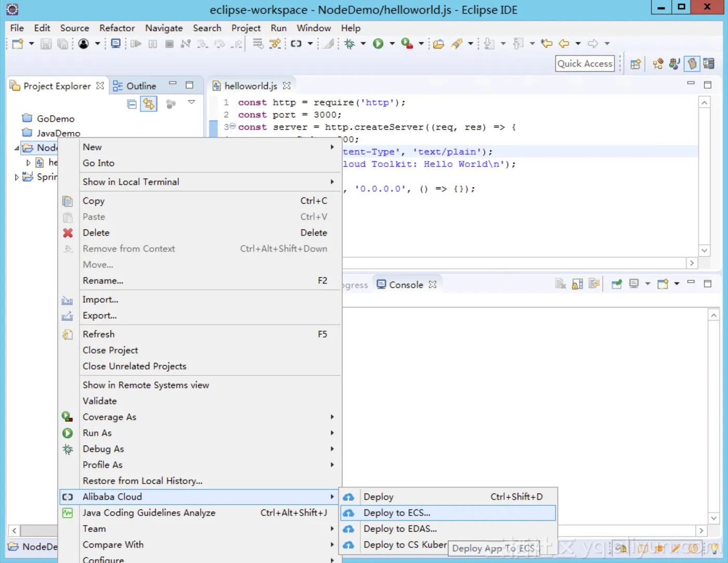Image resolution: width=728 pixels, height=563 pixels.
Task: Switch to the highlighted perspective icon
Action: 692,64
